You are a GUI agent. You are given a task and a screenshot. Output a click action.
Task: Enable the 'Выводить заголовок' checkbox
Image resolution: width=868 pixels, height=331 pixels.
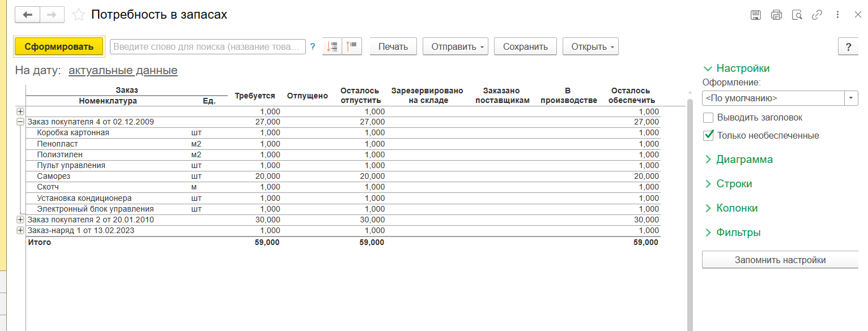[x=708, y=118]
